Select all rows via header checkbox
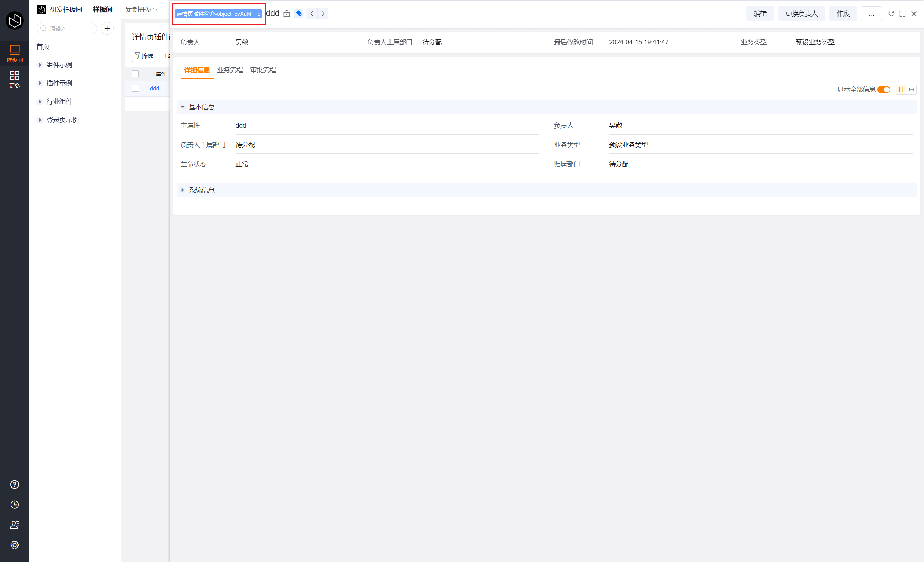Image resolution: width=924 pixels, height=562 pixels. [135, 74]
